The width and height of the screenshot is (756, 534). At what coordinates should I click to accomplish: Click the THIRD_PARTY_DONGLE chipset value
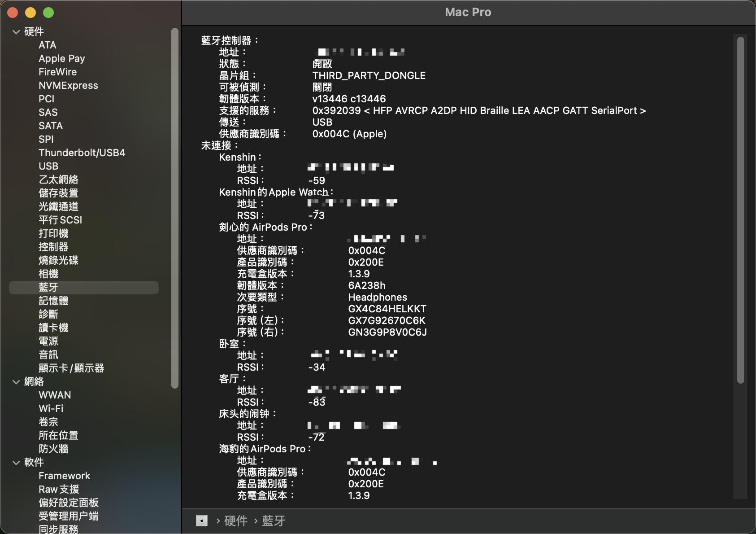[369, 76]
